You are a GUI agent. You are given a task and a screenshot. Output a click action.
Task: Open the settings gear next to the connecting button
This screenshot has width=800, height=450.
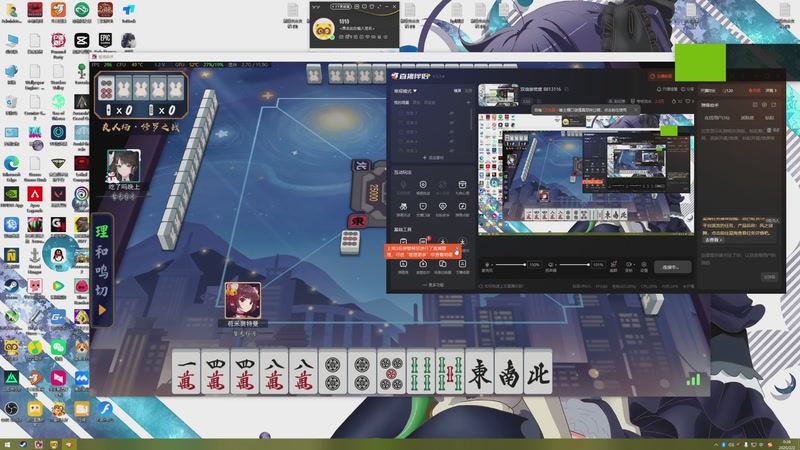[x=644, y=265]
